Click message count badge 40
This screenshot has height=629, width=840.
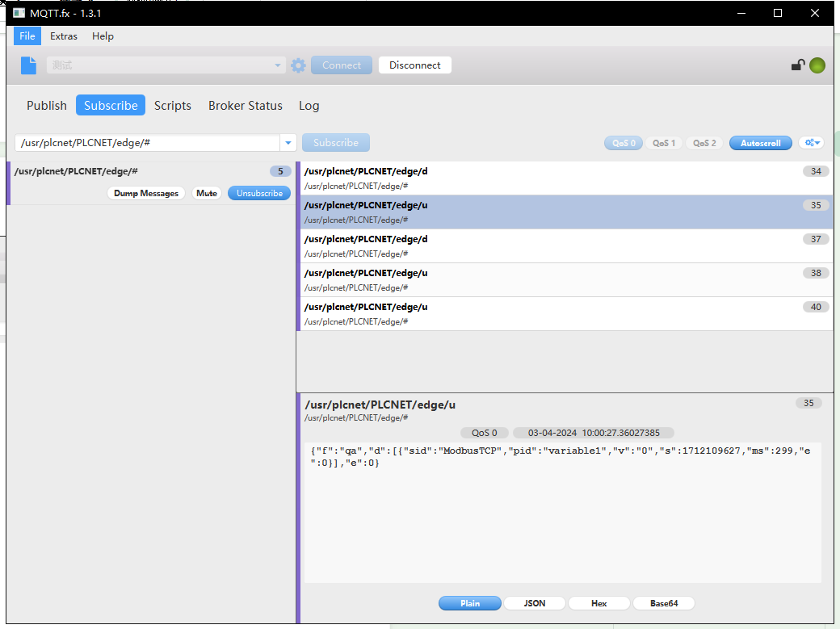(816, 307)
